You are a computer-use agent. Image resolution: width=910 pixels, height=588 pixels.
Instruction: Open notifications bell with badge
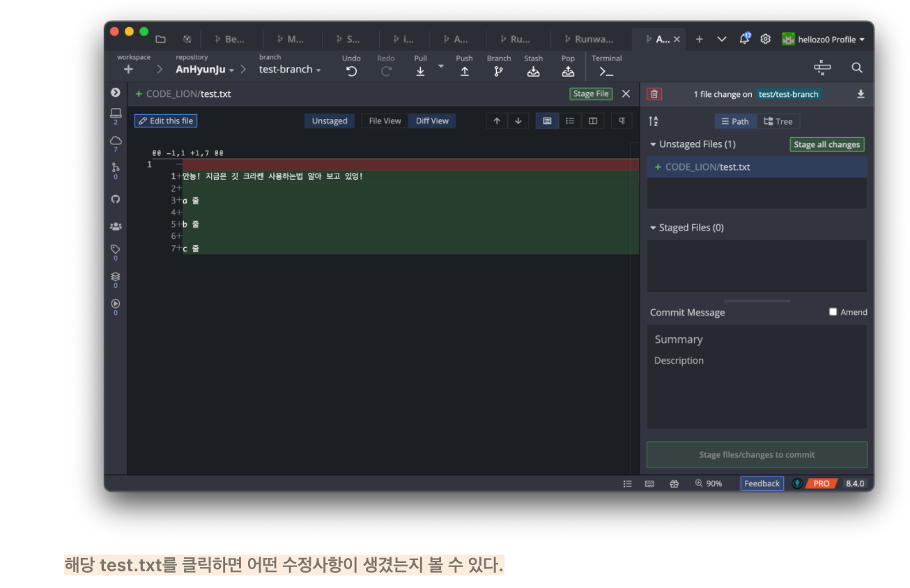point(744,39)
